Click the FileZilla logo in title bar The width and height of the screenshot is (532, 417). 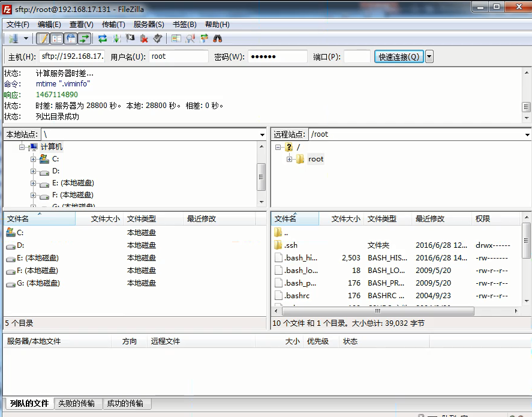[7, 10]
